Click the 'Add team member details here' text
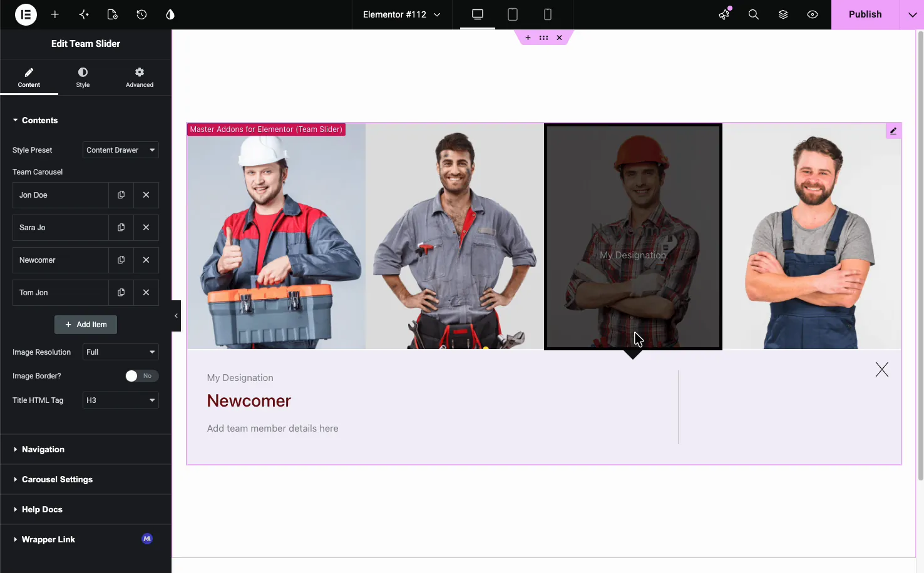924x573 pixels. (x=273, y=428)
